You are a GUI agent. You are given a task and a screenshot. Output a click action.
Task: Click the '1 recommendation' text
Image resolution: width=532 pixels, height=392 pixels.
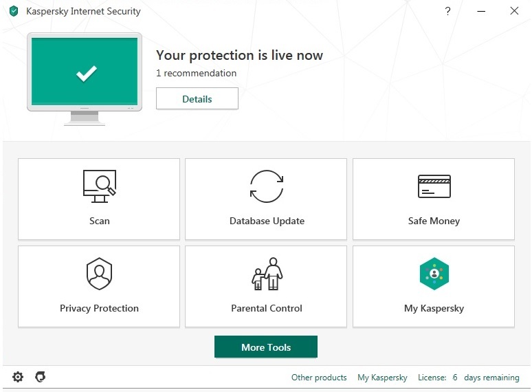click(x=196, y=73)
